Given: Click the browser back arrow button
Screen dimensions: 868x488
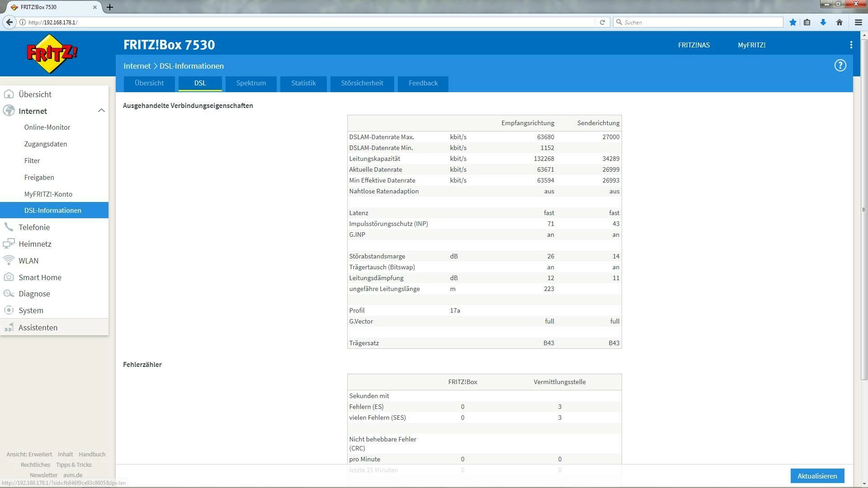Looking at the screenshot, I should pyautogui.click(x=9, y=22).
